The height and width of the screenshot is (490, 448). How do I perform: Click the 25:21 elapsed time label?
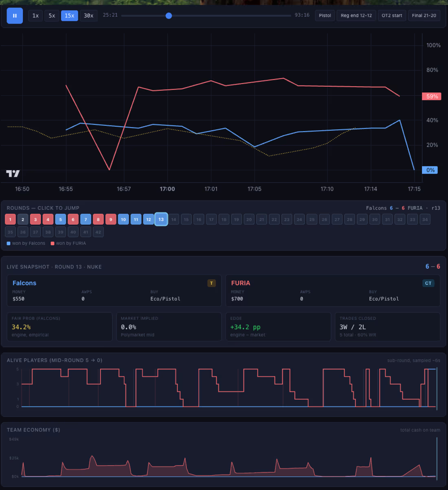pos(110,15)
